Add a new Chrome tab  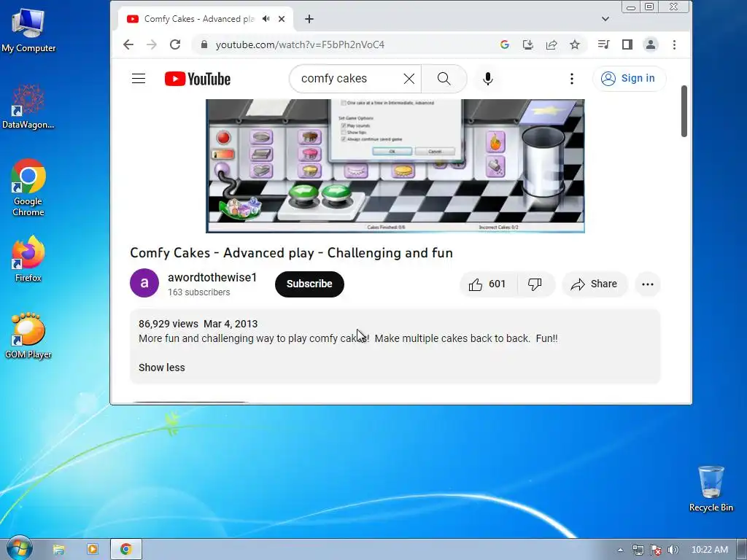pyautogui.click(x=309, y=19)
